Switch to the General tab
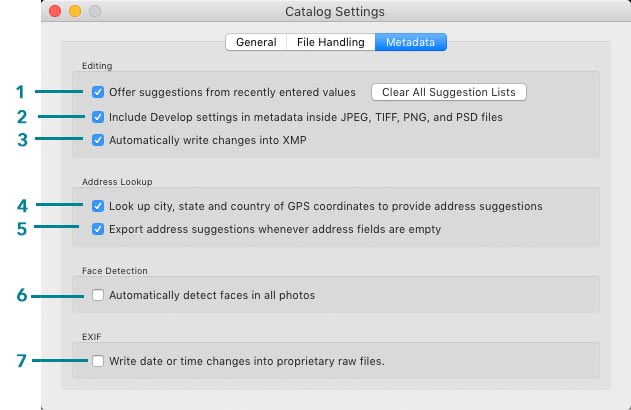The width and height of the screenshot is (631, 410). click(256, 42)
